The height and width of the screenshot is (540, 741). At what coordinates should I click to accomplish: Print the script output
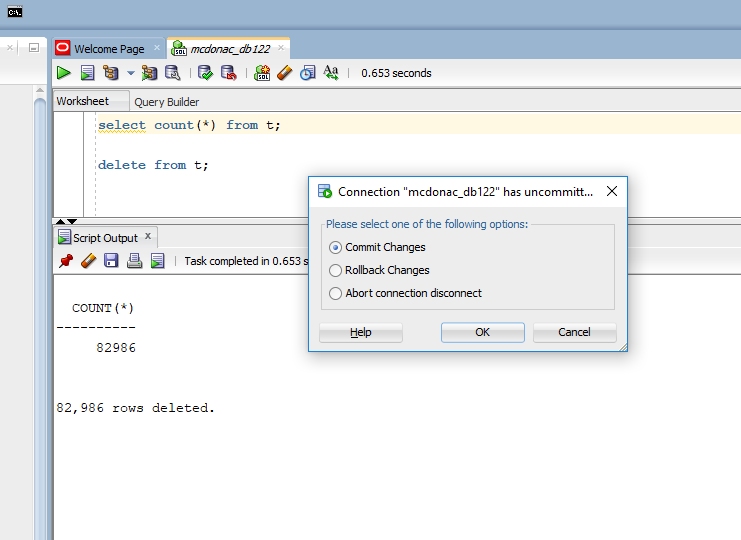pos(134,261)
